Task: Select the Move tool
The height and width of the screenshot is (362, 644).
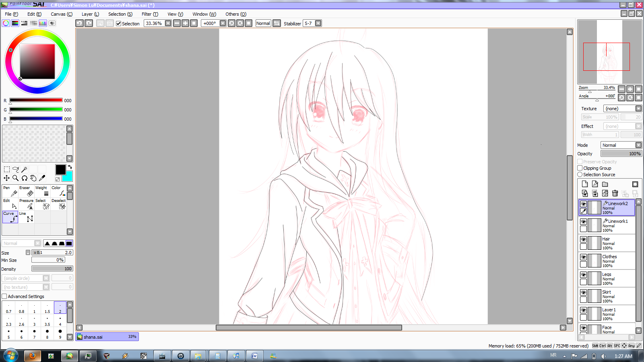Action: click(x=7, y=178)
